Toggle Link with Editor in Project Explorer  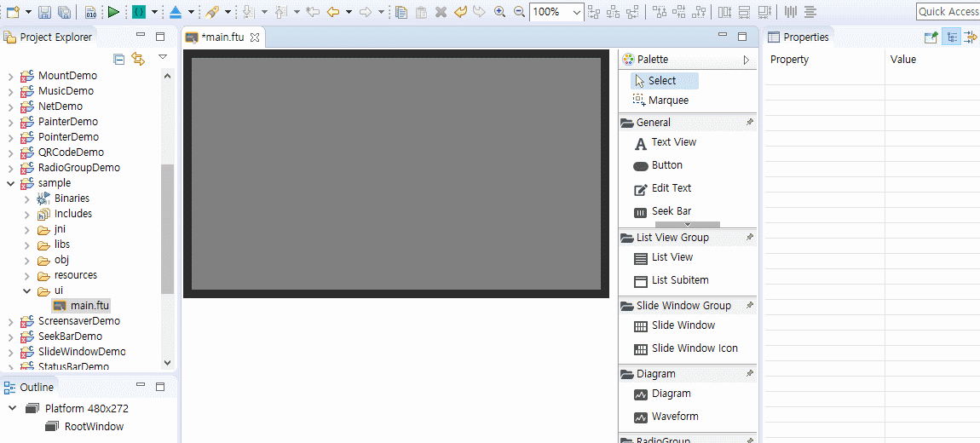click(x=138, y=60)
